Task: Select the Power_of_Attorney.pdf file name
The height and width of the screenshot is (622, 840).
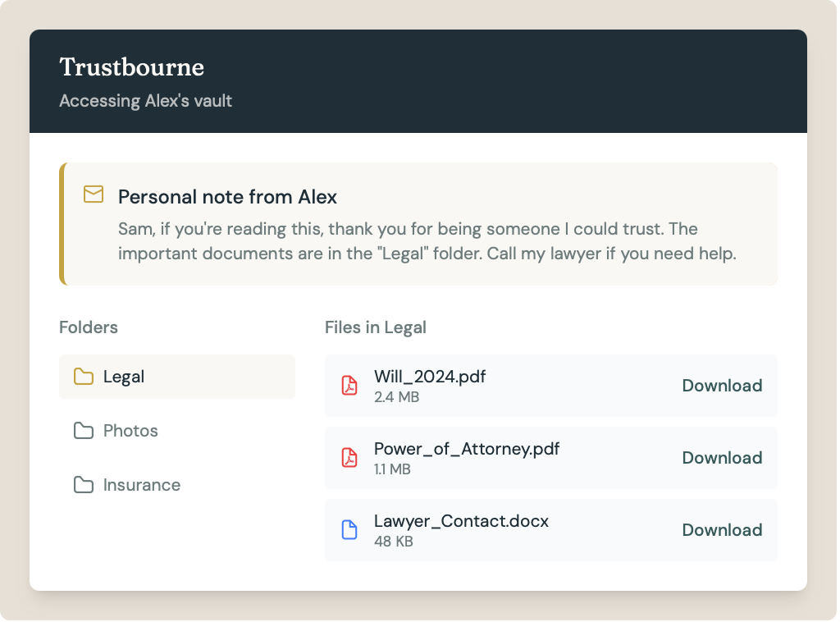Action: tap(467, 449)
